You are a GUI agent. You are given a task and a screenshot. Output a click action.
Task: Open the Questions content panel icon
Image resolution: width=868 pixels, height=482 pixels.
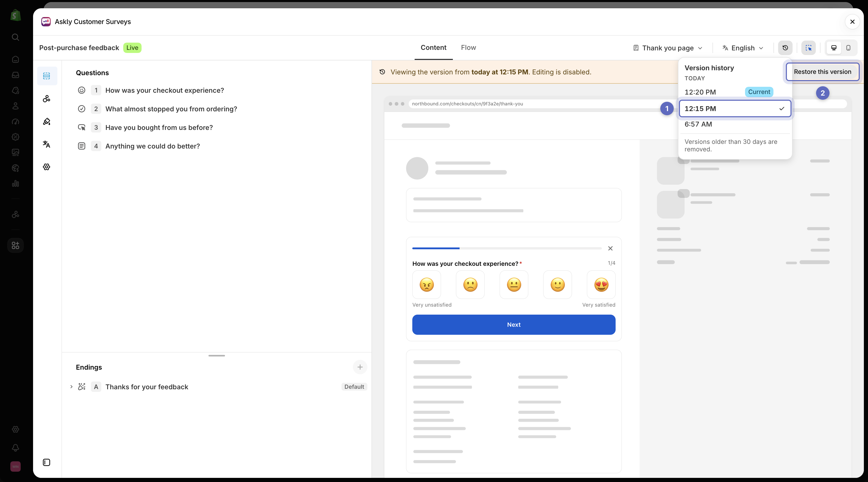tap(47, 76)
